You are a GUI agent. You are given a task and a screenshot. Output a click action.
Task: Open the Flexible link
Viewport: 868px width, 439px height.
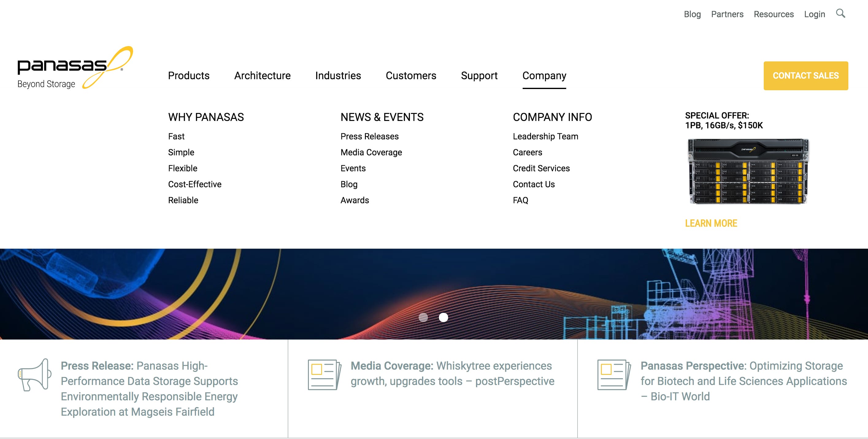click(182, 168)
